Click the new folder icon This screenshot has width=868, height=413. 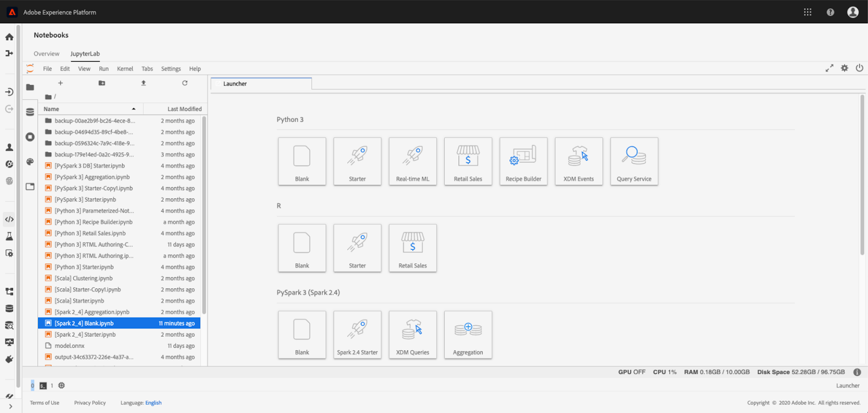click(101, 83)
